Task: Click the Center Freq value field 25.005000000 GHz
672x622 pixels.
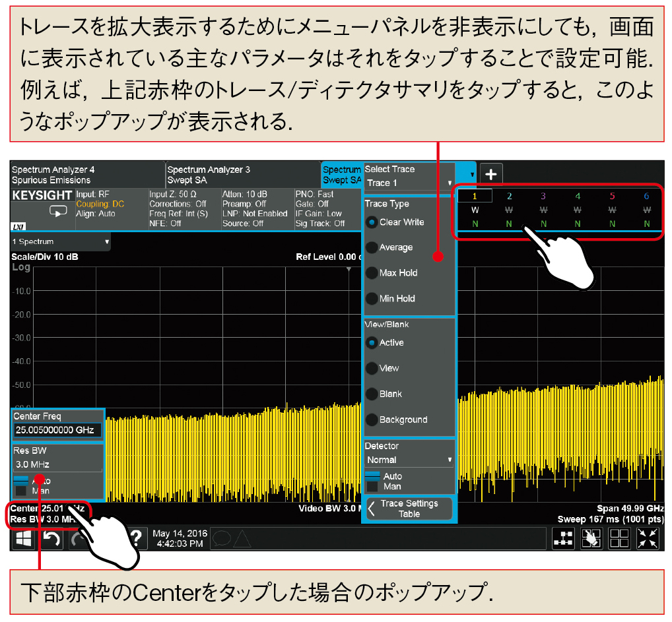Action: pyautogui.click(x=57, y=430)
